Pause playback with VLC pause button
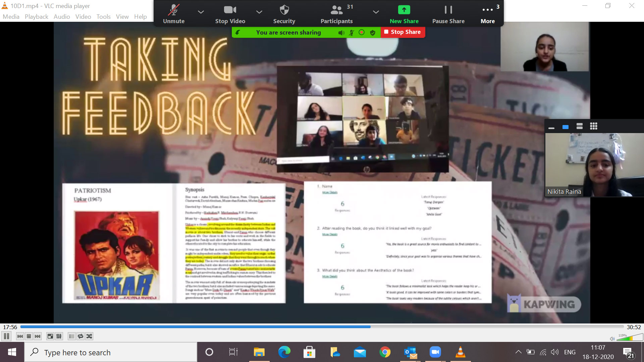 [6, 336]
